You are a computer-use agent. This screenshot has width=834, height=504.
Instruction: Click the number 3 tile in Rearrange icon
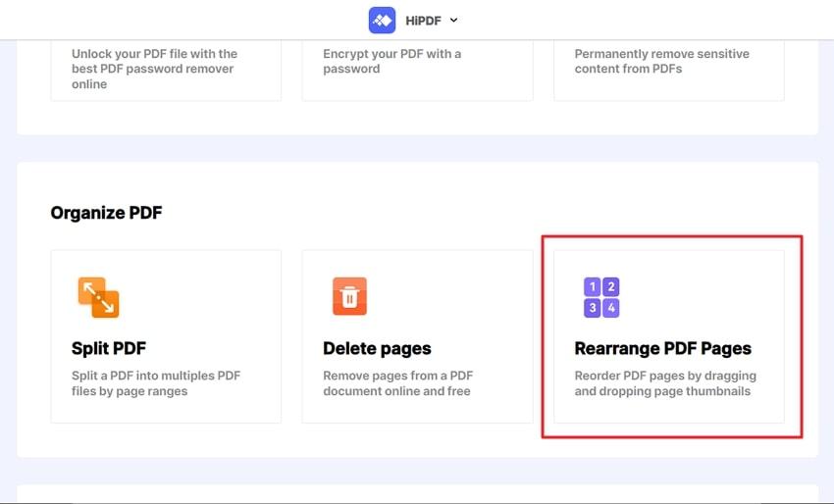click(x=592, y=308)
